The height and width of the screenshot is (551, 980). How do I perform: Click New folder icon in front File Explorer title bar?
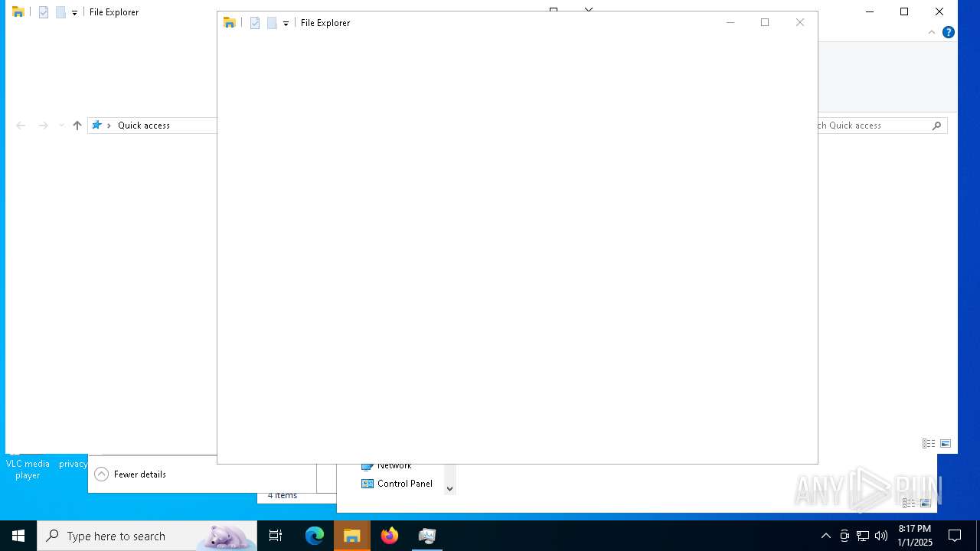coord(272,23)
